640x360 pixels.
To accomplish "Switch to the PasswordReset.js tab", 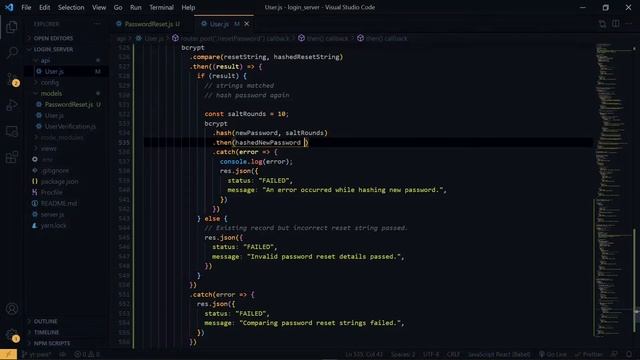I will (x=148, y=24).
